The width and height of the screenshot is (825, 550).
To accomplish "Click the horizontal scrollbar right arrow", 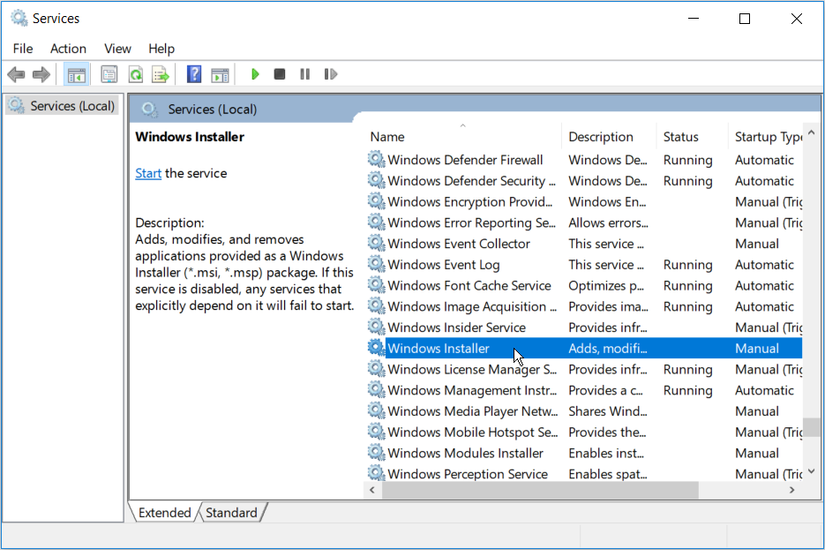I will click(x=792, y=490).
